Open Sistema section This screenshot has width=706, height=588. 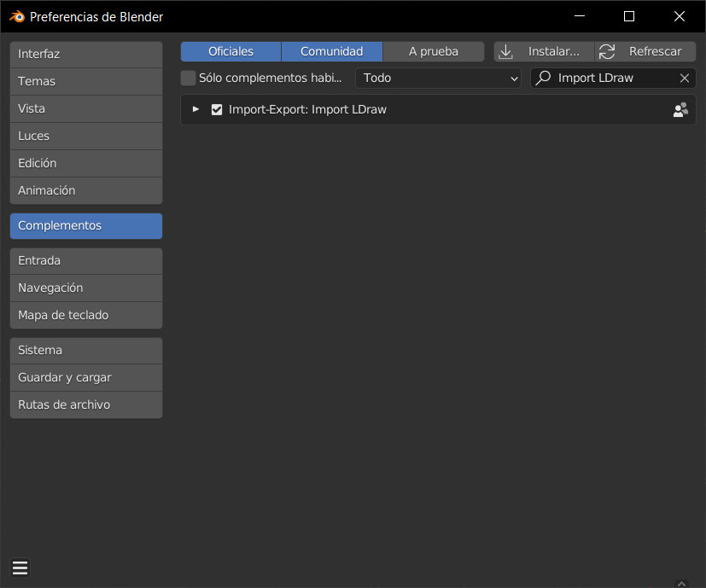click(x=86, y=351)
